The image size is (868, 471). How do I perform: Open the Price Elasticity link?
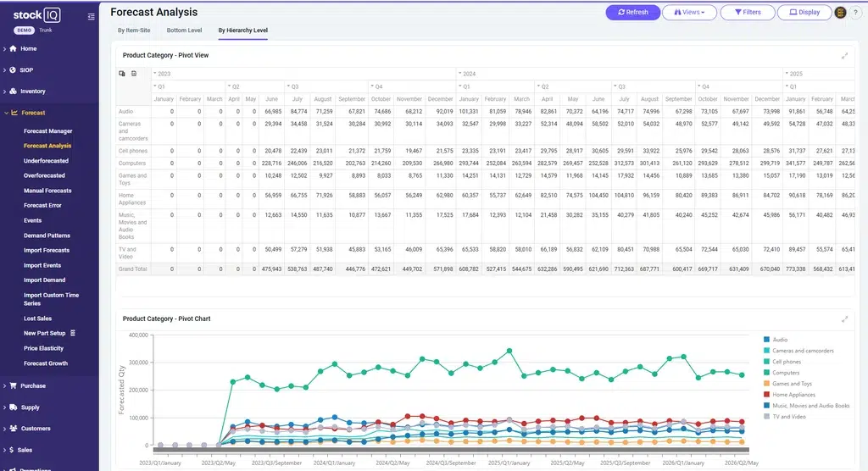pyautogui.click(x=43, y=349)
